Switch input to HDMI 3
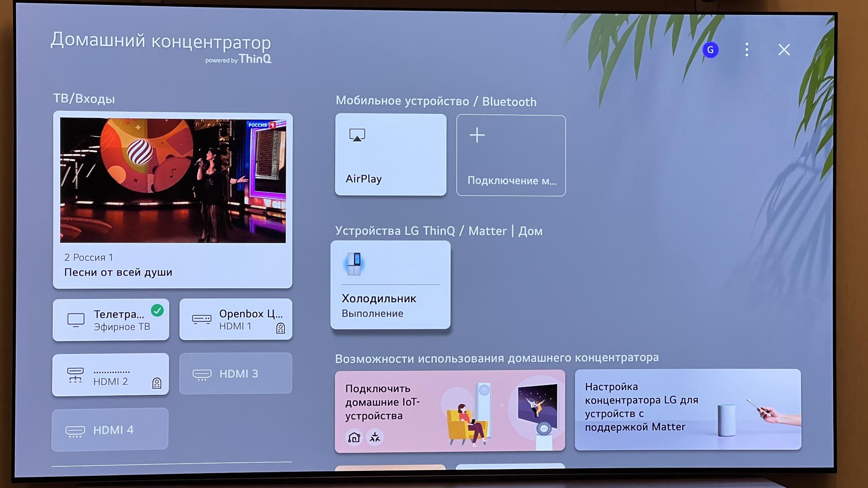This screenshot has width=868, height=488. pos(236,374)
